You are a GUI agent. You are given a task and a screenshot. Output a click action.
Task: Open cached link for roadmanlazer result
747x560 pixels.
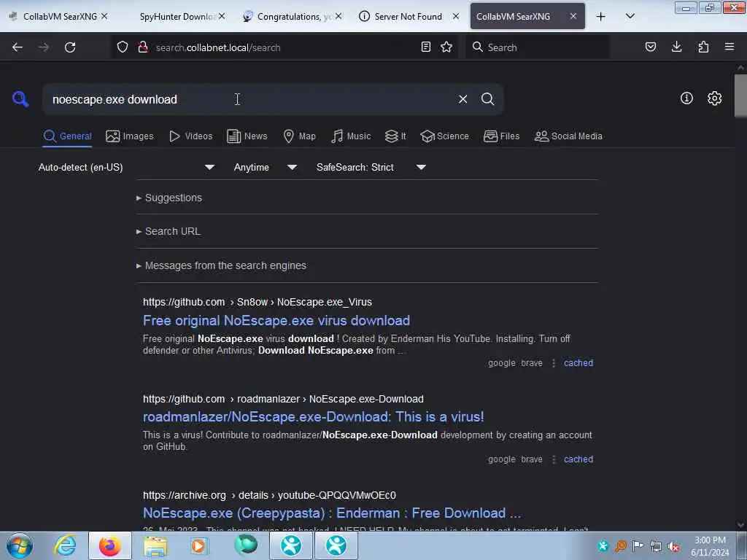(578, 459)
